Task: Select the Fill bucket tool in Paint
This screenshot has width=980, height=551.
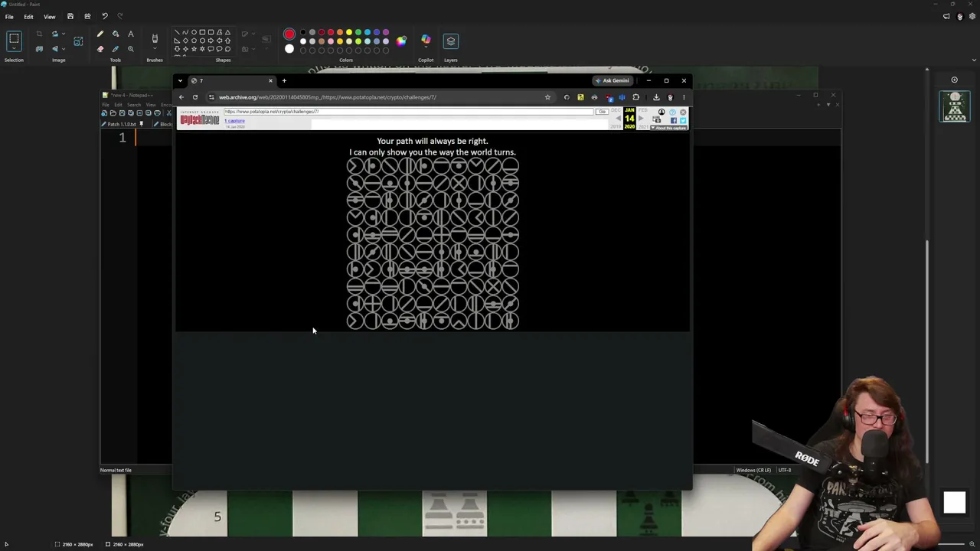Action: tap(116, 34)
